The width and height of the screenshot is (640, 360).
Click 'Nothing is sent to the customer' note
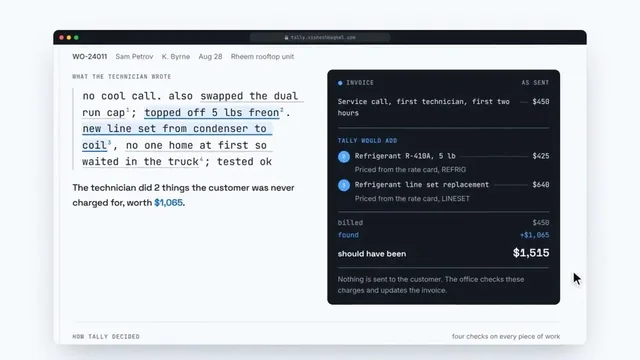click(431, 285)
